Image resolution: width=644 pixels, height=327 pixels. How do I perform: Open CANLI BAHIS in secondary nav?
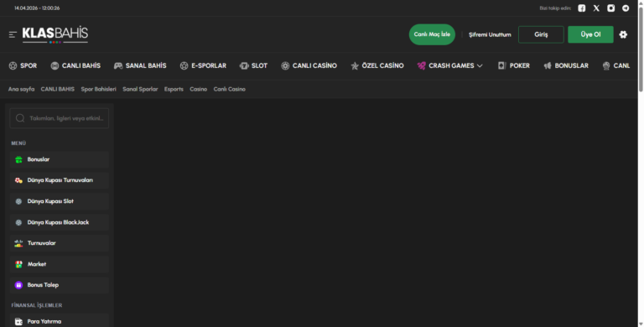(x=58, y=89)
